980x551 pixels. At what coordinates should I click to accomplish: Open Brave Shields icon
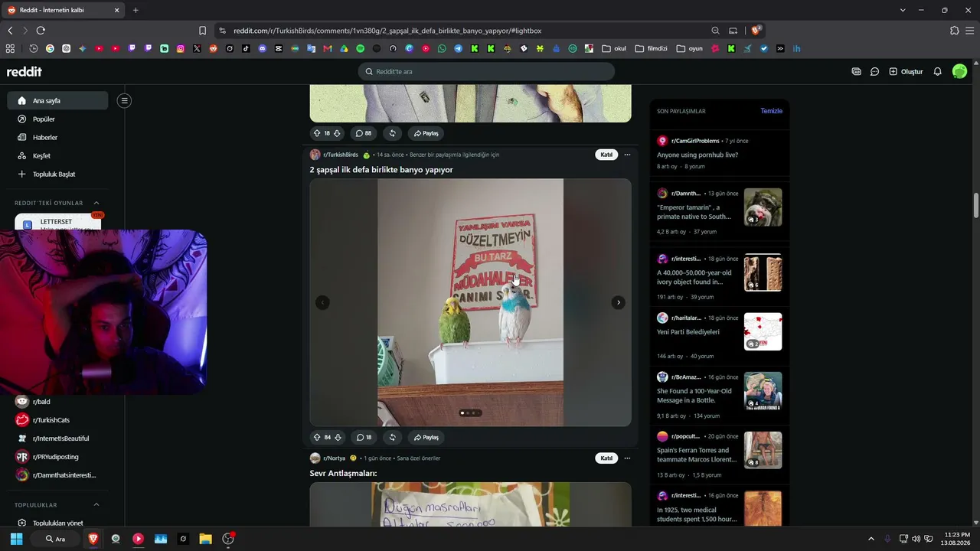(x=756, y=31)
